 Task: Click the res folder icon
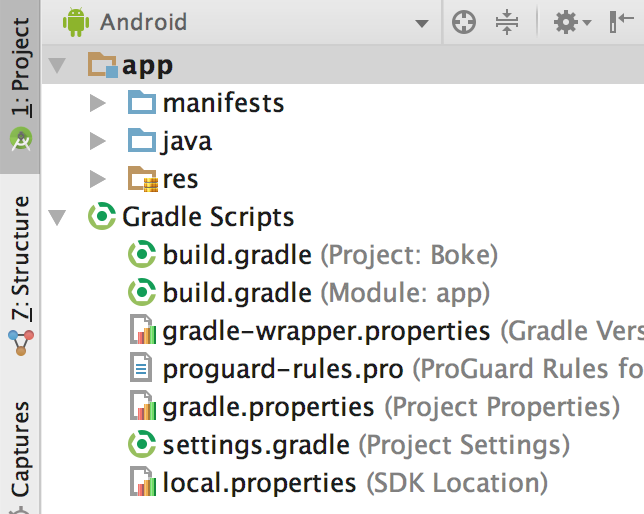tap(143, 180)
